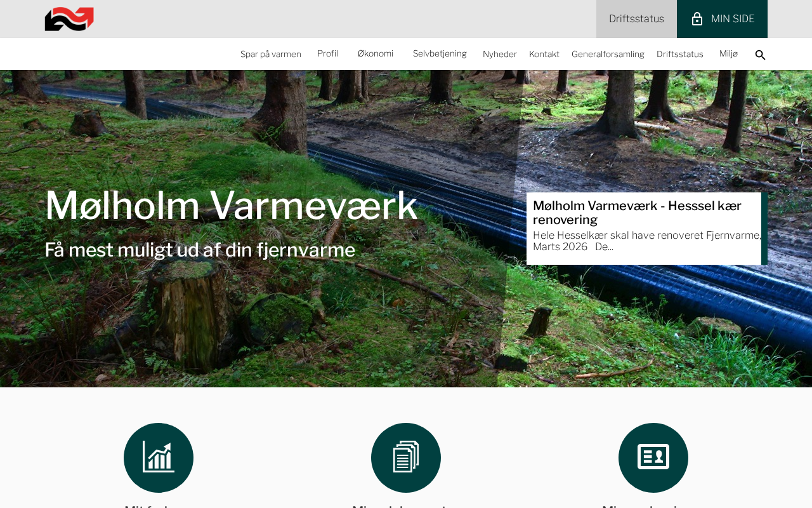Read the 'Hele Hesselkær skal have renoveret' excerpt
Screen dimensions: 812x508
click(647, 241)
